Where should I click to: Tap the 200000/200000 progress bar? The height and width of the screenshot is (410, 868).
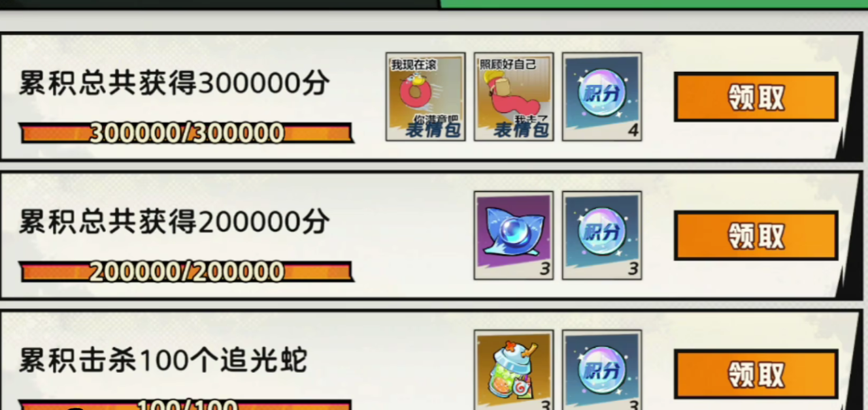186,272
